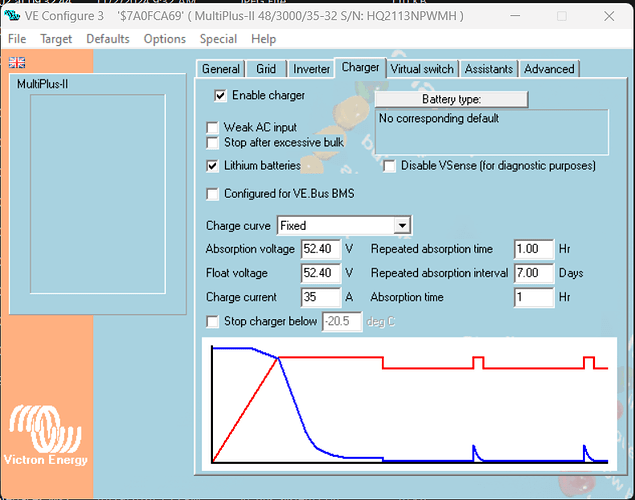Open the Advanced tab
Image resolution: width=635 pixels, height=500 pixels.
(549, 69)
